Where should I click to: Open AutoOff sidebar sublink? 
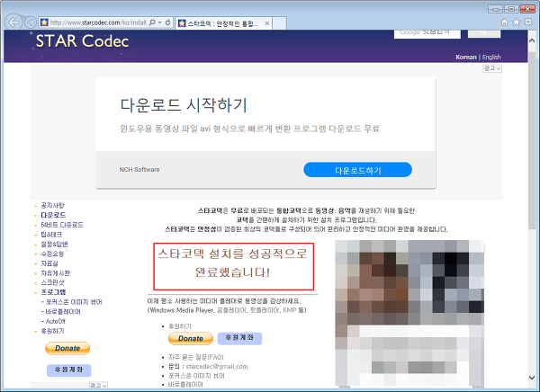[56, 321]
